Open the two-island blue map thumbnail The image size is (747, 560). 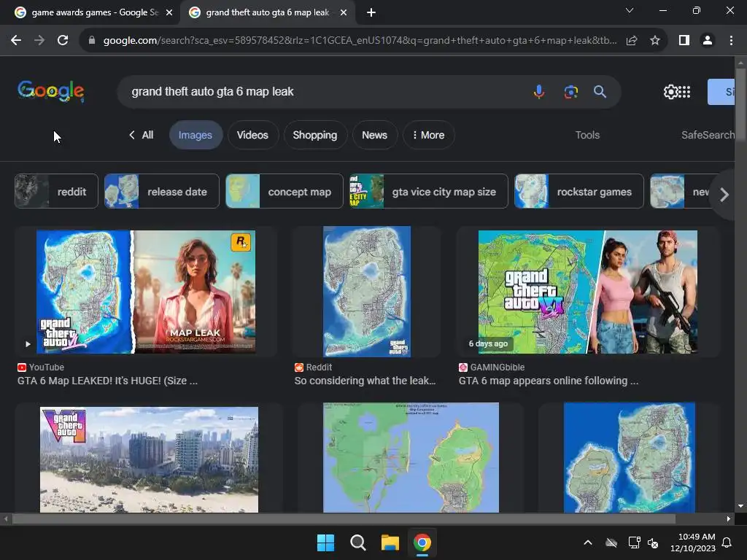coord(630,458)
